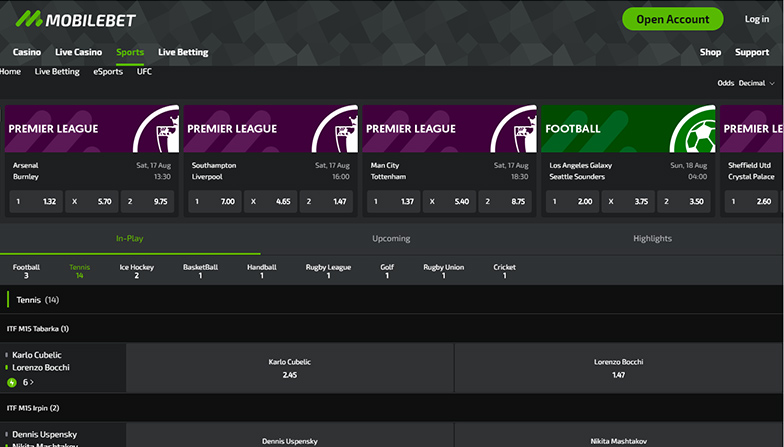Viewport: 784px width, 447px height.
Task: Select the Ice Hockey sport filter
Action: (x=136, y=271)
